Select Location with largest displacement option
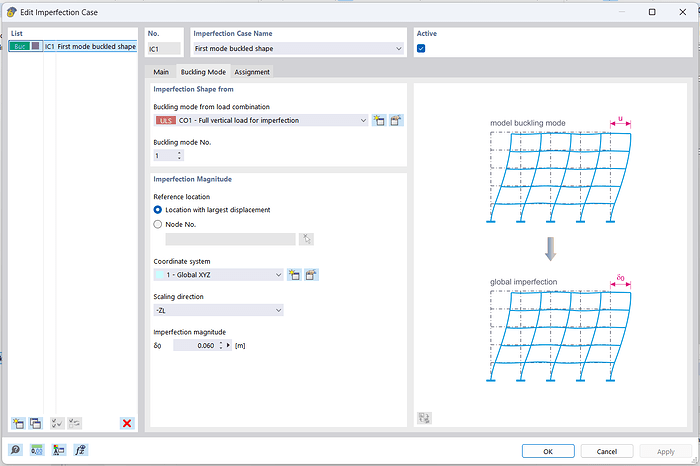This screenshot has width=700, height=466. point(158,210)
